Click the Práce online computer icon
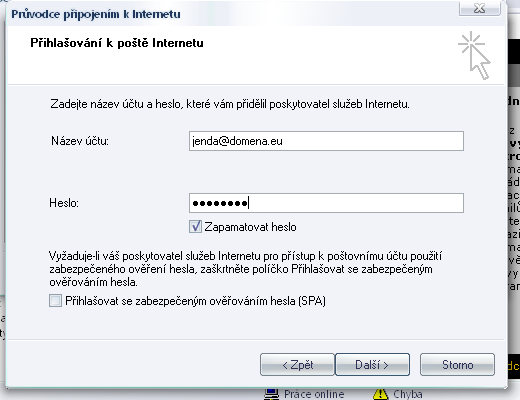520x400 pixels. coord(271,394)
